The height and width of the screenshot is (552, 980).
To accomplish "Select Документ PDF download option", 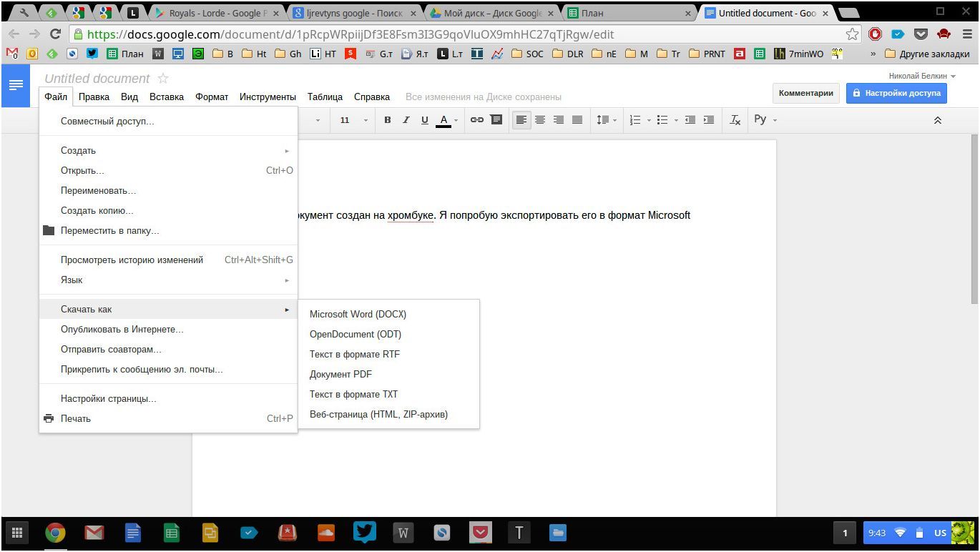I will coord(340,374).
